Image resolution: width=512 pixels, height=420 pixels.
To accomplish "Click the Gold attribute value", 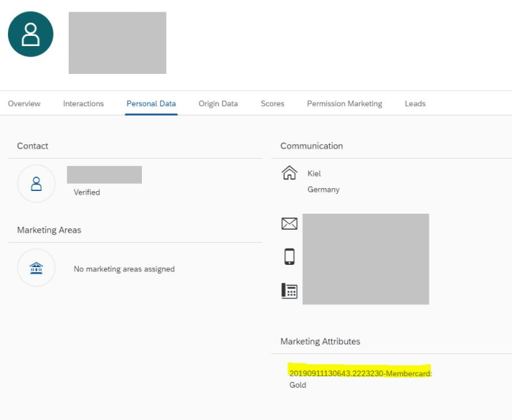I will tap(298, 385).
